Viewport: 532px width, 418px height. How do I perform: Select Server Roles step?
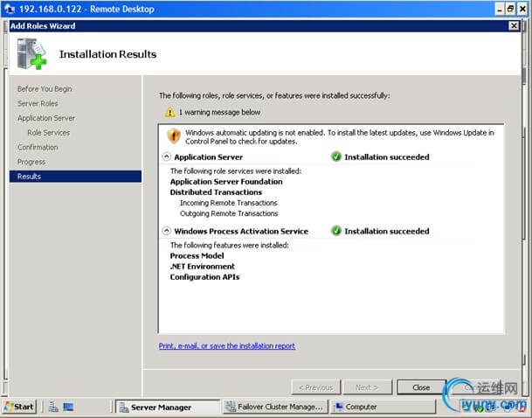click(x=38, y=103)
